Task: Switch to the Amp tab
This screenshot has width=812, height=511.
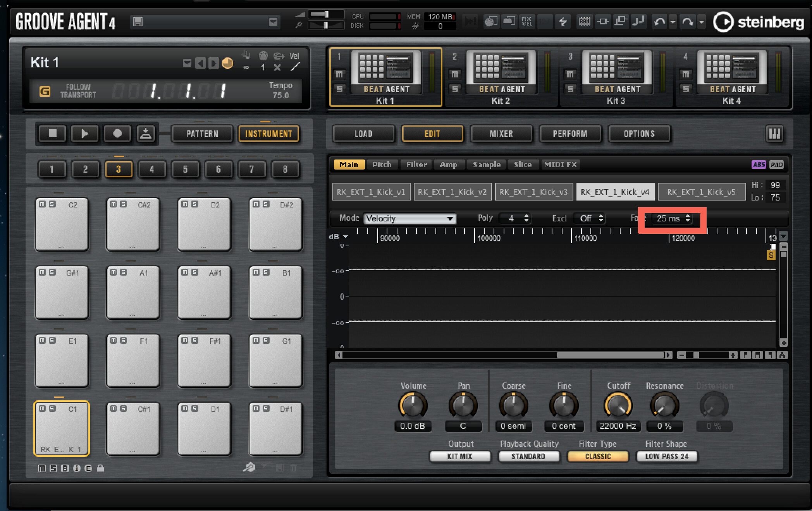Action: click(x=448, y=165)
